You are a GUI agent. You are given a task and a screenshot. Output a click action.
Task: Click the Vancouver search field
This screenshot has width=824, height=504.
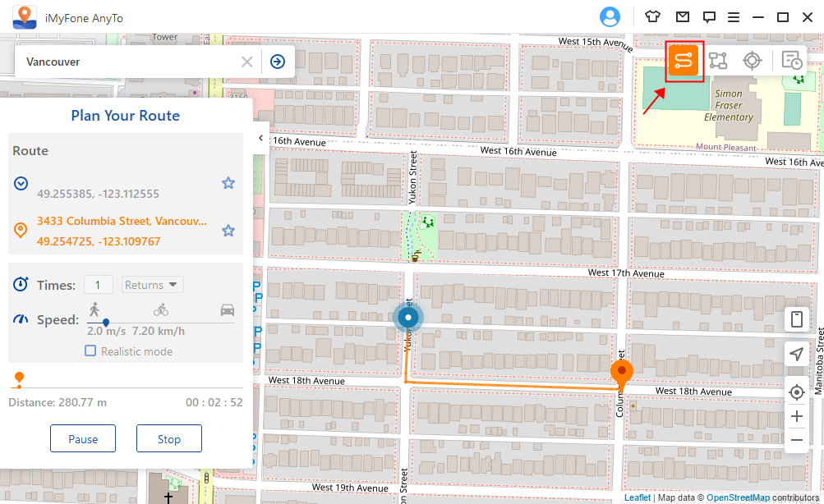pos(131,62)
